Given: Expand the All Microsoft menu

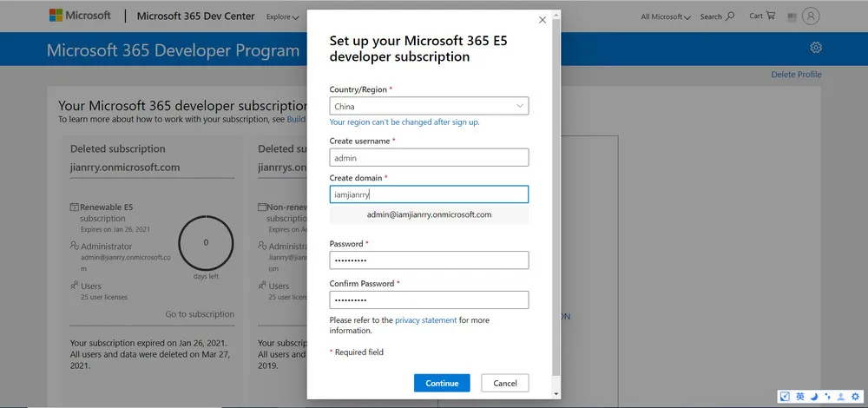Looking at the screenshot, I should click(666, 16).
